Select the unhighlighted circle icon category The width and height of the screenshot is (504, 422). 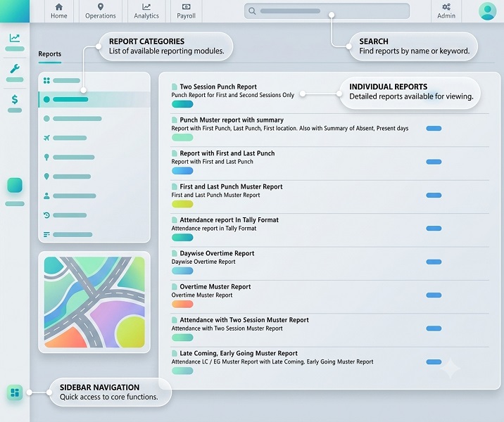click(x=46, y=118)
